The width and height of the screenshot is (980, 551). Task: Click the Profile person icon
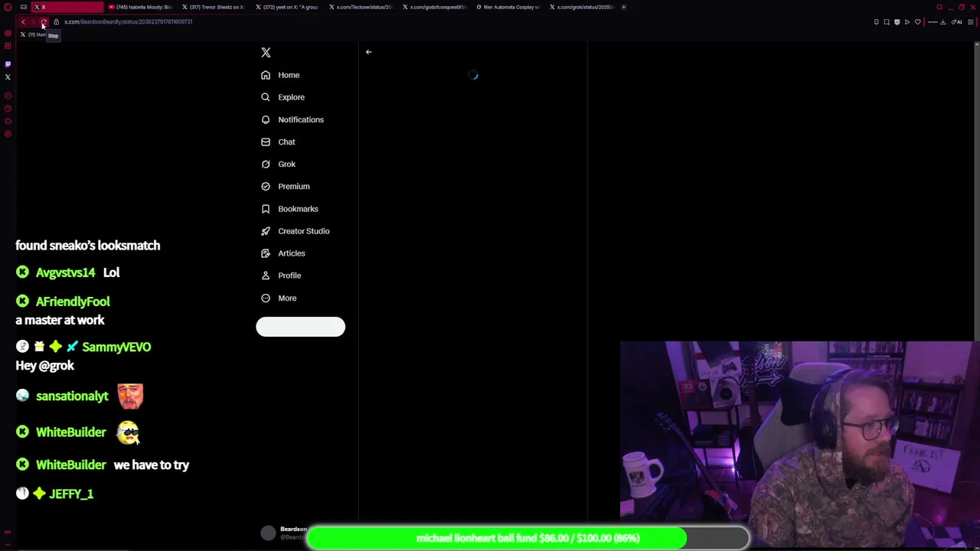[x=266, y=275]
